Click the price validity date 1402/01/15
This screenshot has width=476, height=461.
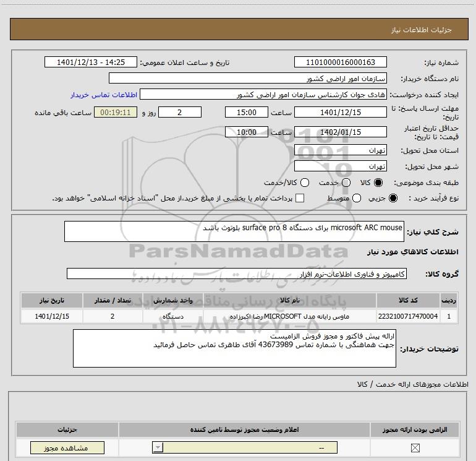coord(340,132)
